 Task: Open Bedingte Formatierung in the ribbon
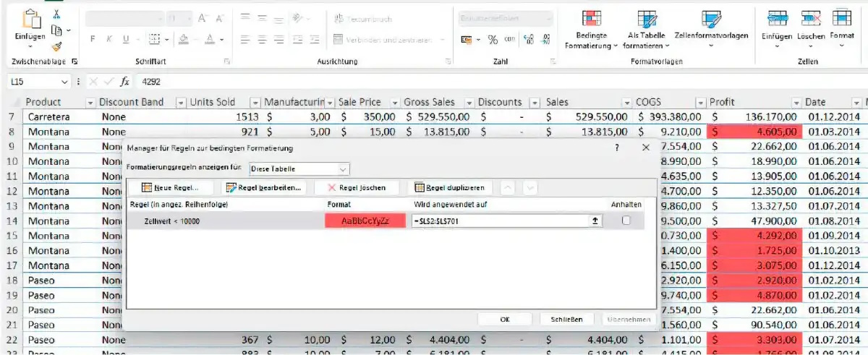[x=591, y=20]
